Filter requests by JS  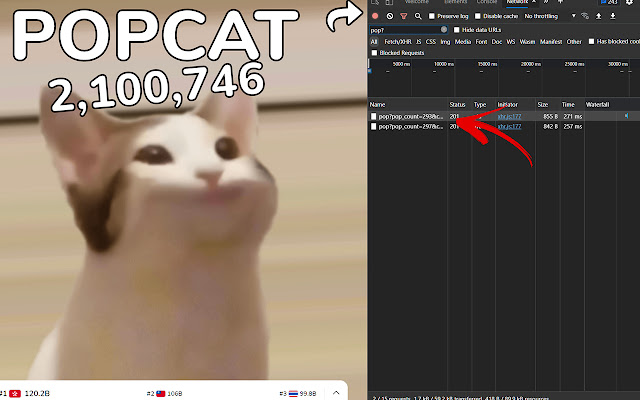coord(418,42)
